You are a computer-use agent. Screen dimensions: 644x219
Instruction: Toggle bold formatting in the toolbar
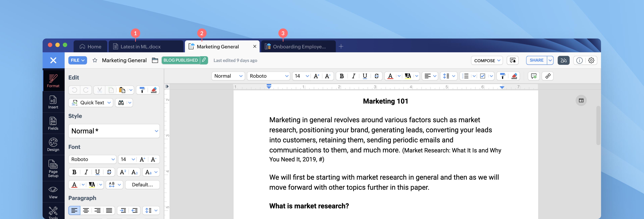342,76
